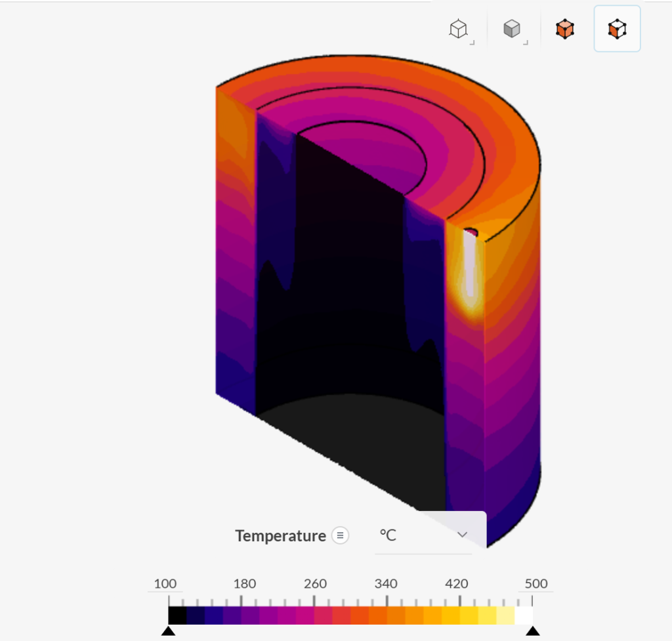
Task: Select the small hole on the model's top
Action: [x=470, y=231]
